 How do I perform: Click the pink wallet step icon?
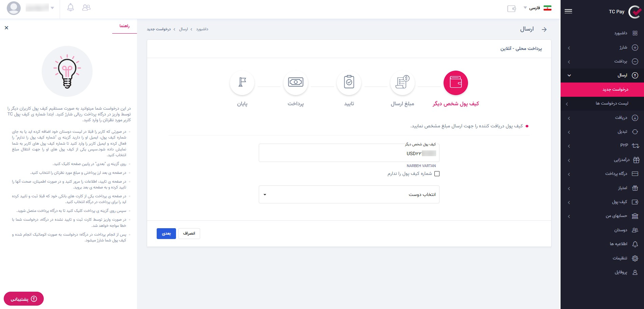455,83
